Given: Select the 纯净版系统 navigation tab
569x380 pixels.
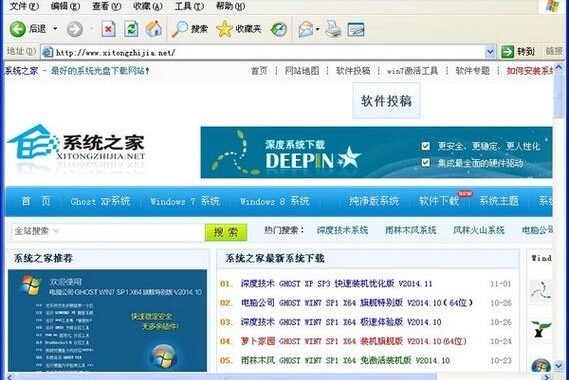Looking at the screenshot, I should [x=374, y=201].
